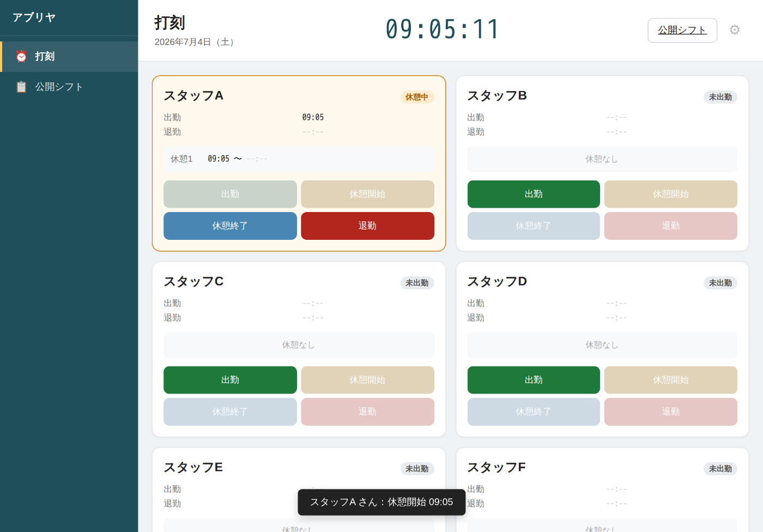
Task: Click the 未出勤 badge of スタッフD
Action: click(x=720, y=283)
